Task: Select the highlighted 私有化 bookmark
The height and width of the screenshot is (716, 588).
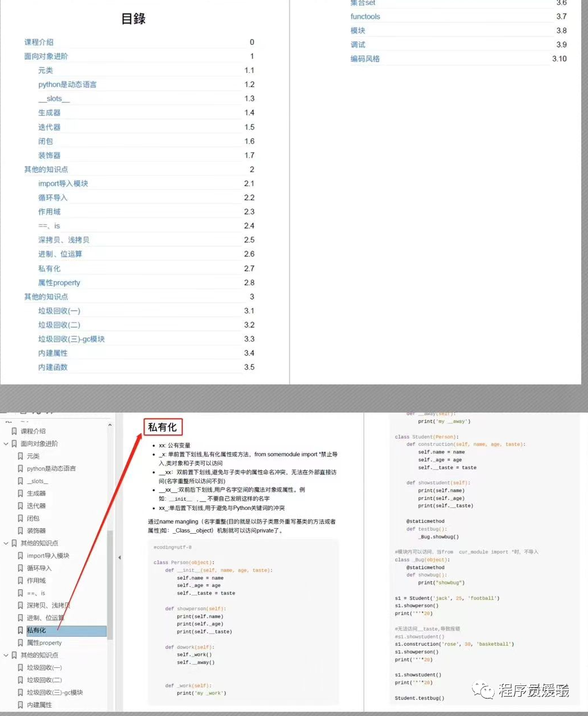Action: (x=66, y=631)
